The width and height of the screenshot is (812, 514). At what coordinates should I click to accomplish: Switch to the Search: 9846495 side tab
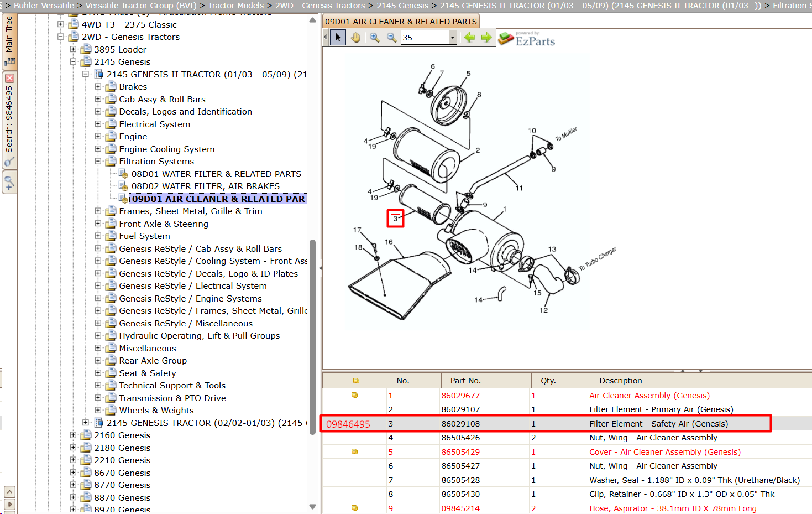(x=9, y=120)
